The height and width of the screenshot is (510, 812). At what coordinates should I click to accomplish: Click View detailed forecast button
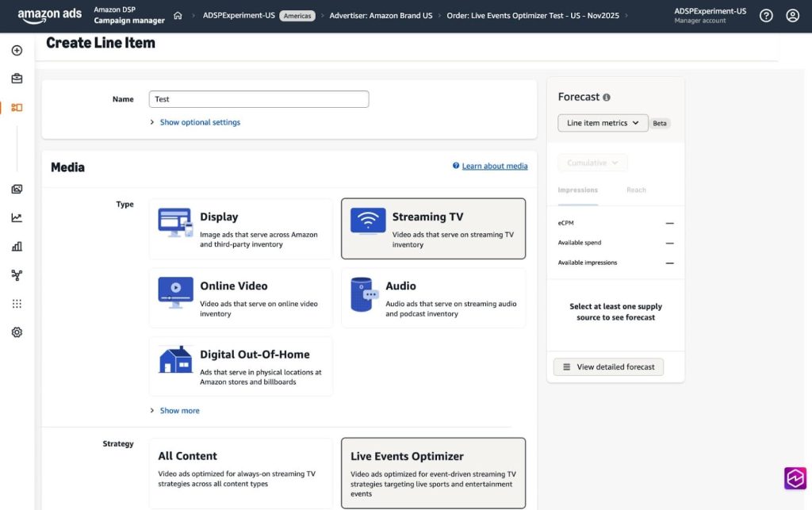(x=608, y=367)
